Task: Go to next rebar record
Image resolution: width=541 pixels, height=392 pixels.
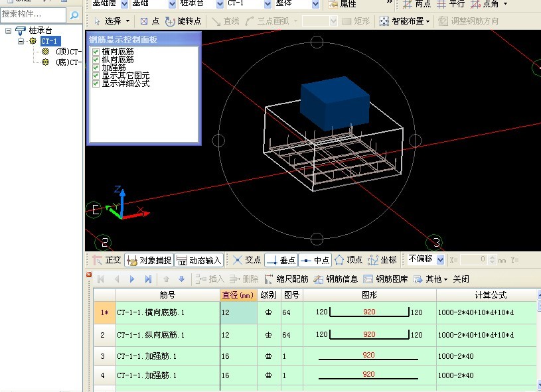Action: coord(132,279)
